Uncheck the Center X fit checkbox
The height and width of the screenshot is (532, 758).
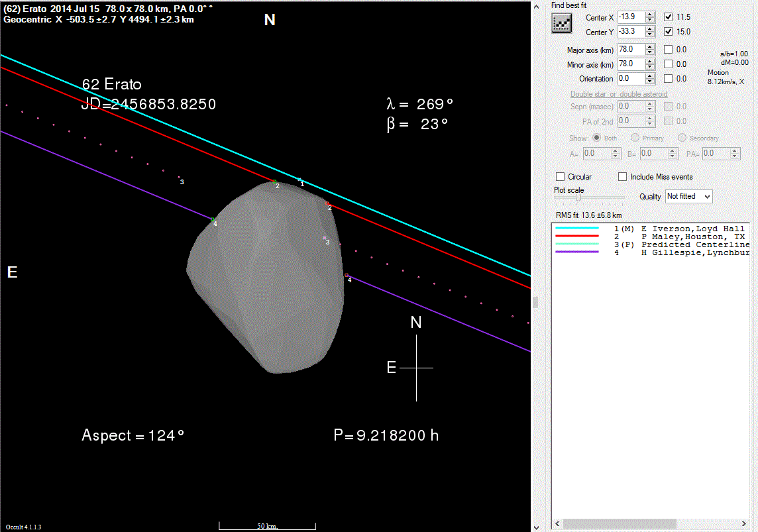pyautogui.click(x=669, y=17)
